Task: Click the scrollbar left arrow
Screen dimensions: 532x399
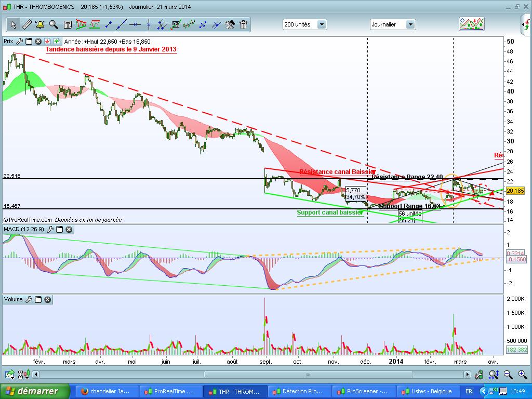Action: pos(35,375)
